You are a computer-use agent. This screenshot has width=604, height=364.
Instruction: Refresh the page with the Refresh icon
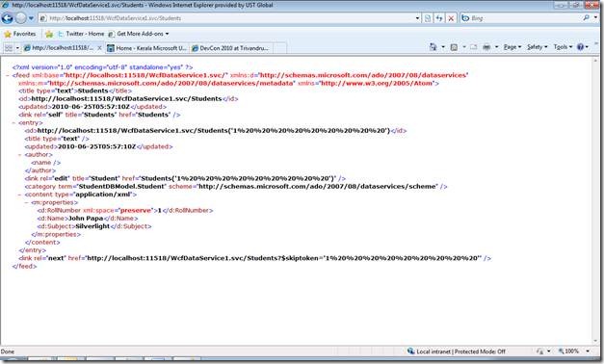pos(439,18)
